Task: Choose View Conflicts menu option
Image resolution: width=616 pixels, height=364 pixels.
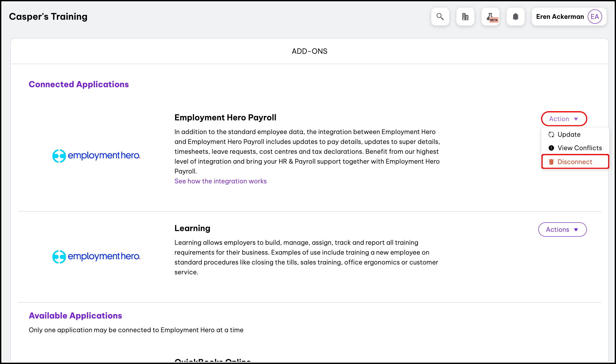Action: (x=580, y=148)
